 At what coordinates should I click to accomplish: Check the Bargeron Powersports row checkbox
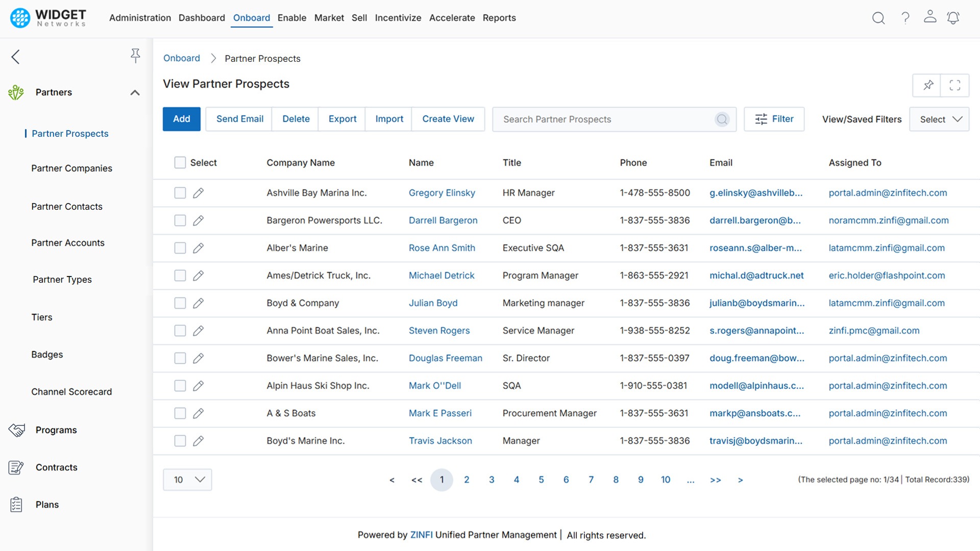180,220
